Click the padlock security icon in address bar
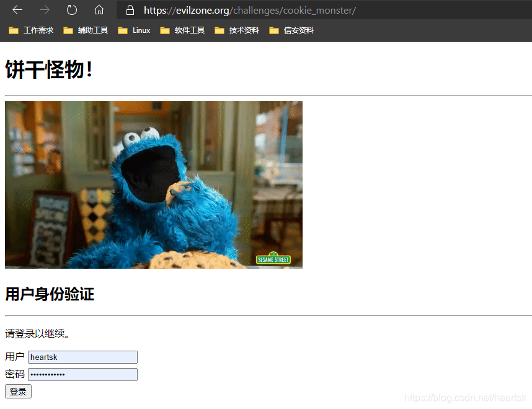Image resolution: width=532 pixels, height=409 pixels. point(129,10)
